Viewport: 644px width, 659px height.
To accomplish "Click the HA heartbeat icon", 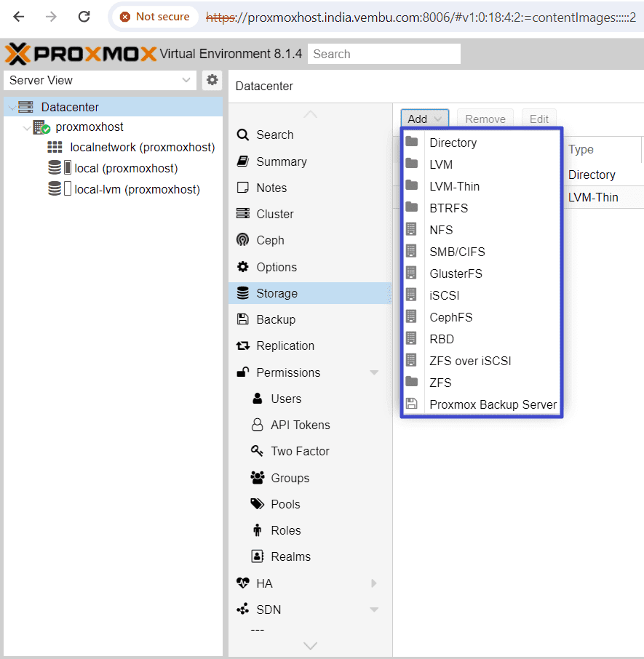I will (x=242, y=583).
